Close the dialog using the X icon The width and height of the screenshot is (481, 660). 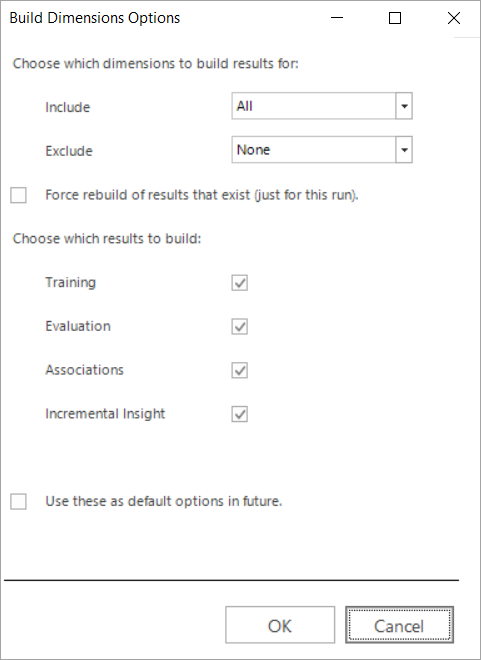[x=454, y=18]
